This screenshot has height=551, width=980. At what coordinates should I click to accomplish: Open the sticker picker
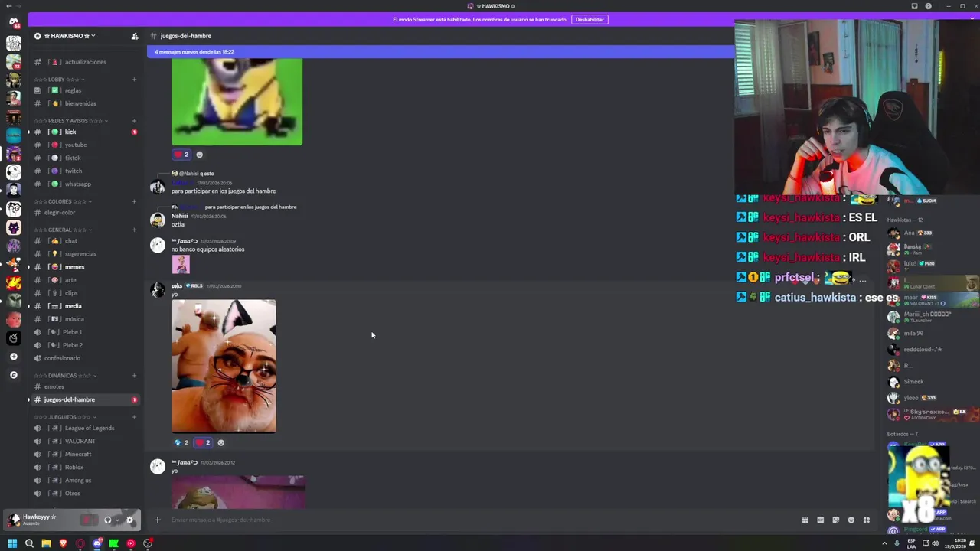pos(835,520)
